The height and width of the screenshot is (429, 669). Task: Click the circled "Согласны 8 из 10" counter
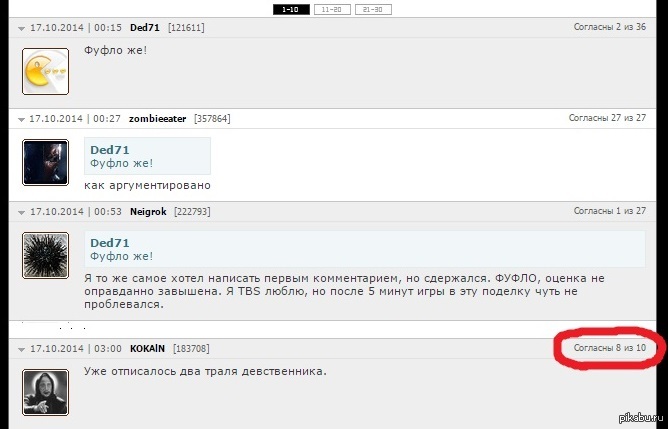click(x=610, y=348)
